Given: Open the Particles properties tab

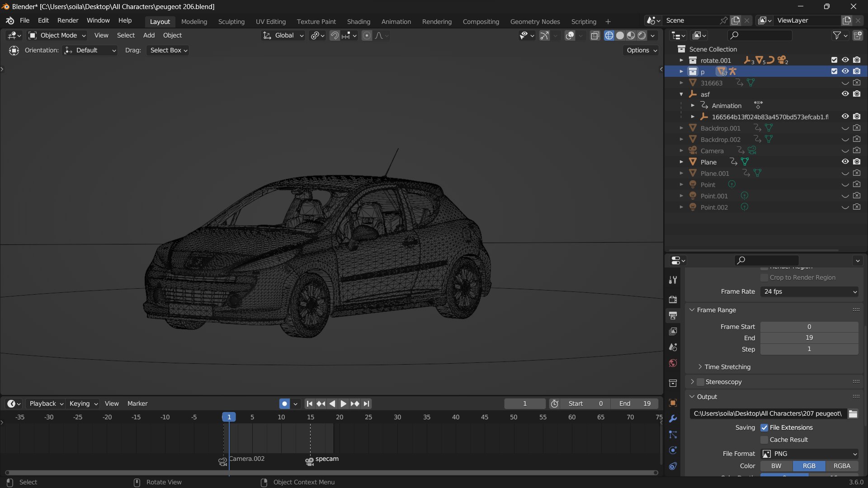Looking at the screenshot, I should point(673,435).
